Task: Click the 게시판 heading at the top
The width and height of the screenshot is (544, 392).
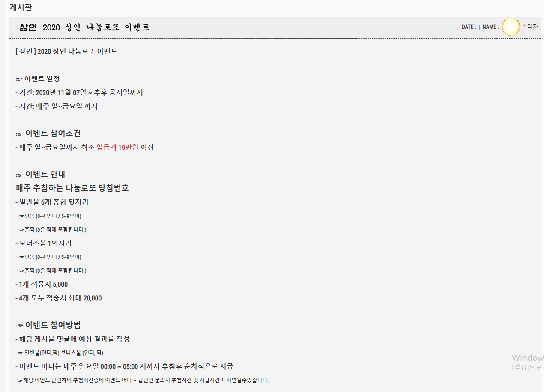Action: point(21,7)
